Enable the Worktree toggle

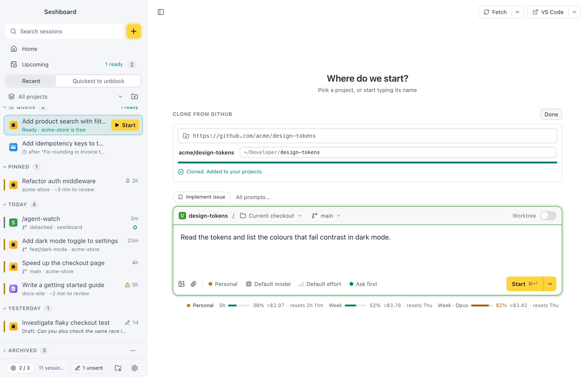click(x=548, y=216)
